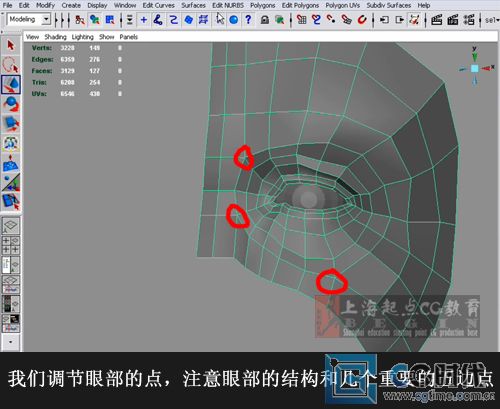Viewport: 500px width, 409px height.
Task: Select the arrow Select tool in toolbox
Action: point(11,45)
